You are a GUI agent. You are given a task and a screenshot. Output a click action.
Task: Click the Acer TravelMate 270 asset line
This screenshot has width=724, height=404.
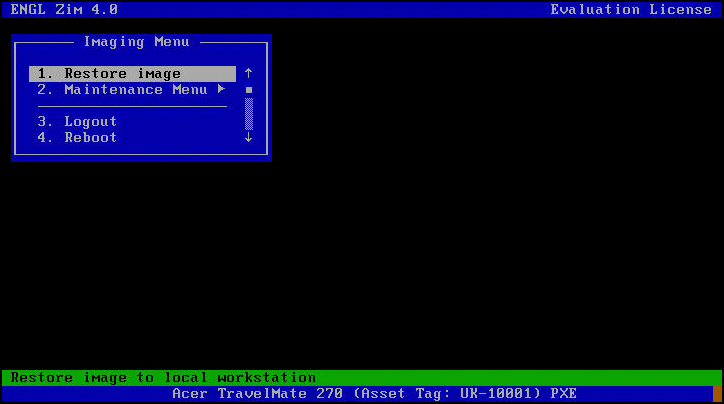tap(374, 394)
